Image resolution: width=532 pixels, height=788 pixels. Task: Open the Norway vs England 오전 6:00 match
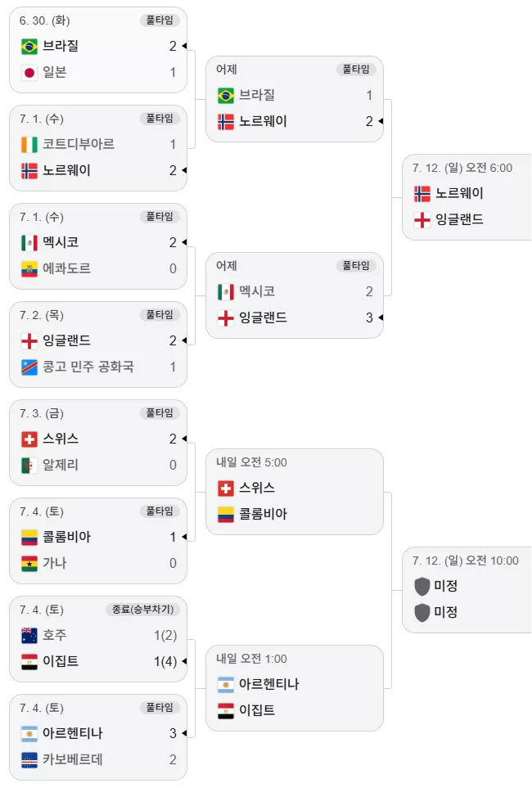click(x=467, y=197)
